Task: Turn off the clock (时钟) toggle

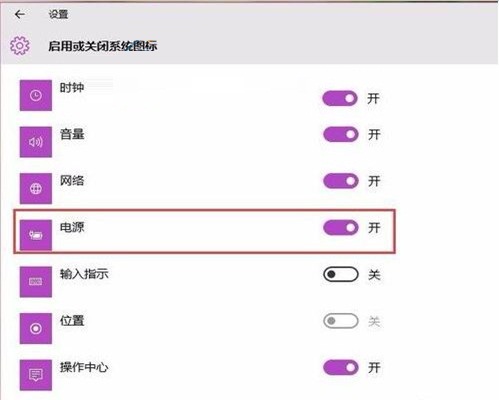Action: (340, 98)
